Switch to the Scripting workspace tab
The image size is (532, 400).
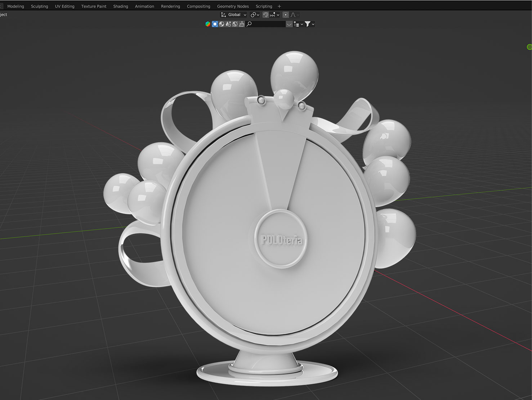264,6
